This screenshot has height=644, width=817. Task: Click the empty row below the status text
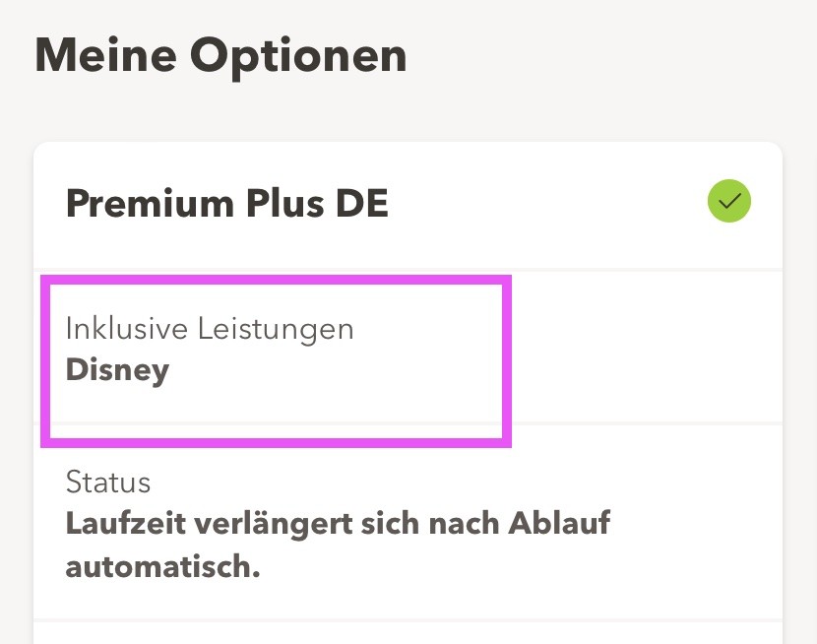(x=408, y=632)
